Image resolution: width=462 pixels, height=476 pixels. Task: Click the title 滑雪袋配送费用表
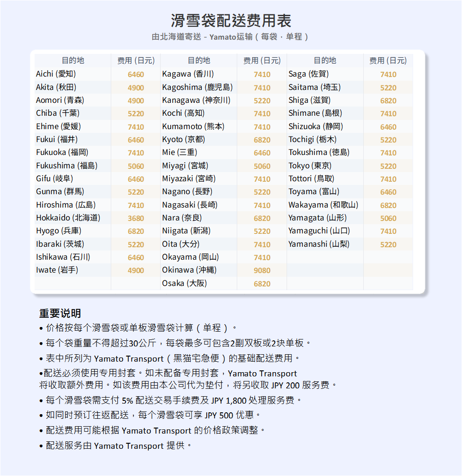[x=231, y=21]
